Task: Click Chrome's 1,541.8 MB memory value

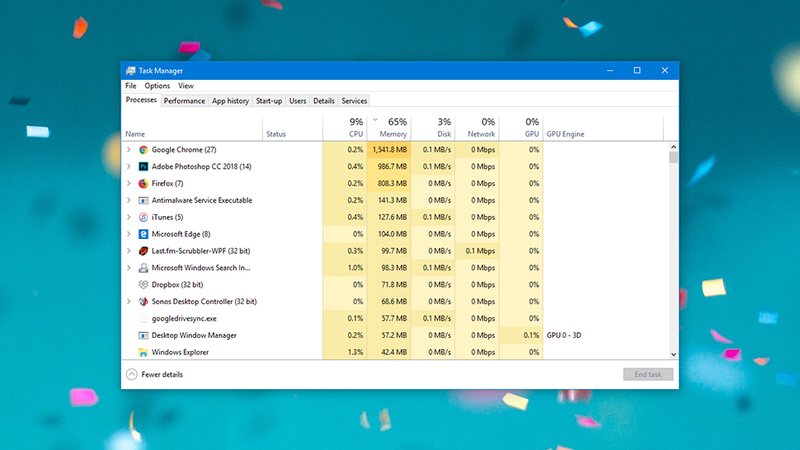Action: (x=389, y=149)
